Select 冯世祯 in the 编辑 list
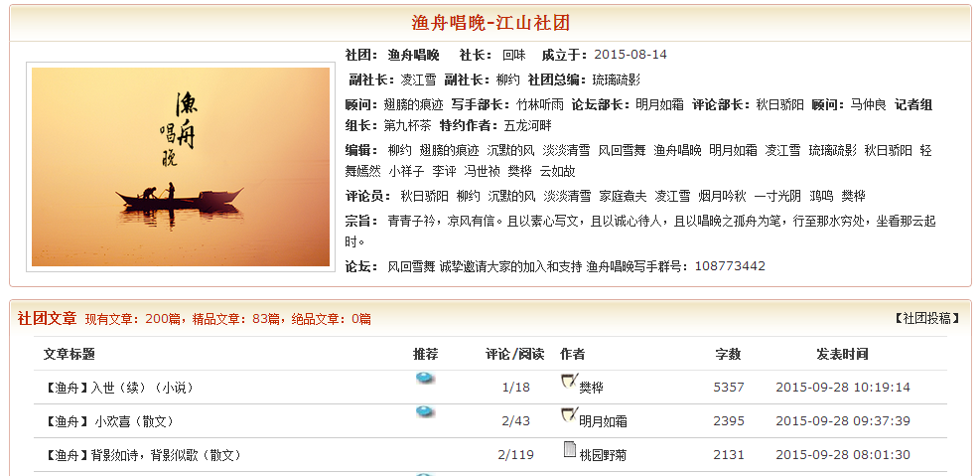This screenshot has width=980, height=476. (483, 171)
